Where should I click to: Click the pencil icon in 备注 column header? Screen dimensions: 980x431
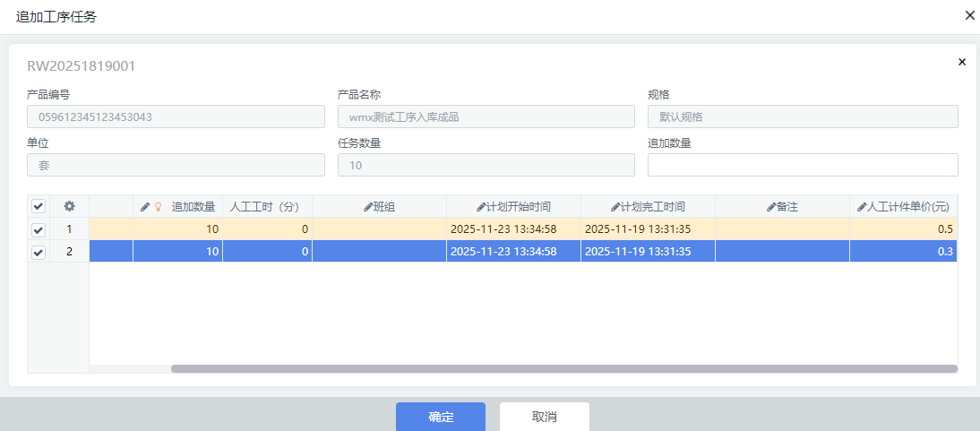771,207
